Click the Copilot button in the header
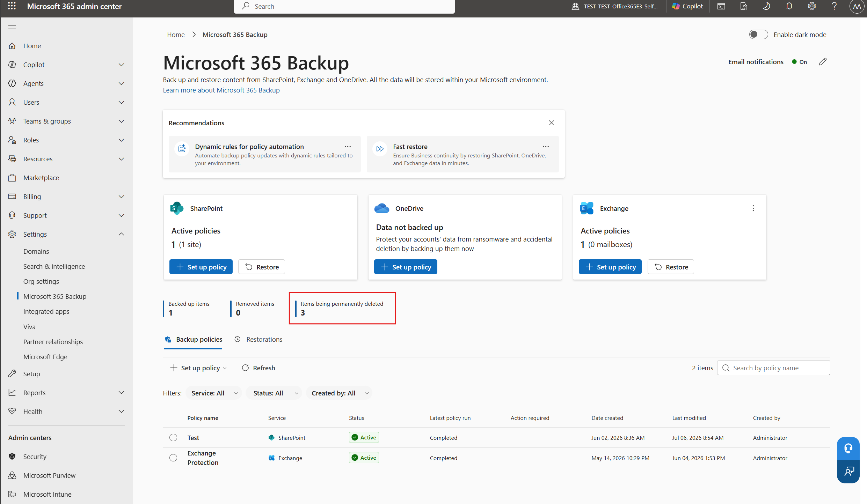Viewport: 867px width, 504px height. (687, 6)
